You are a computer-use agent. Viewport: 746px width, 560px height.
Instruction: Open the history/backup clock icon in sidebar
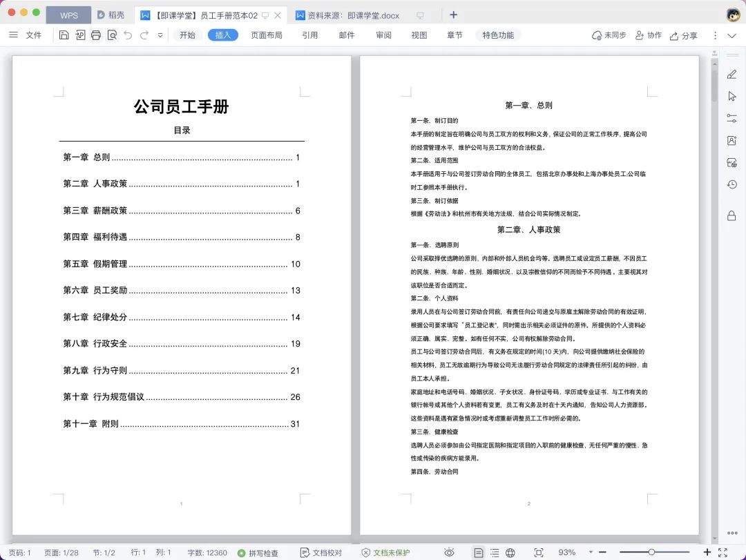[x=731, y=184]
